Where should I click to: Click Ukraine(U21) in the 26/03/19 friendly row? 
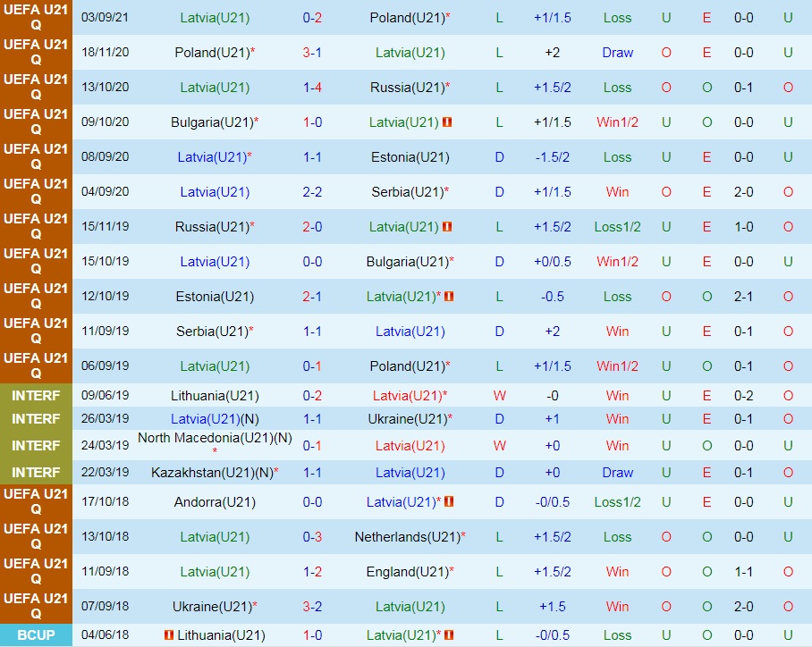point(407,419)
